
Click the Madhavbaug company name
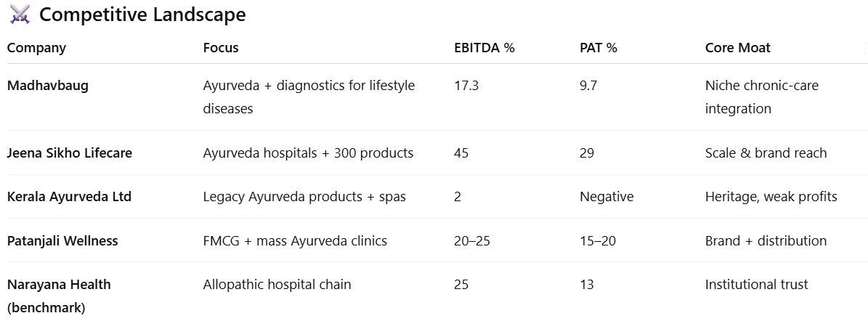(48, 86)
